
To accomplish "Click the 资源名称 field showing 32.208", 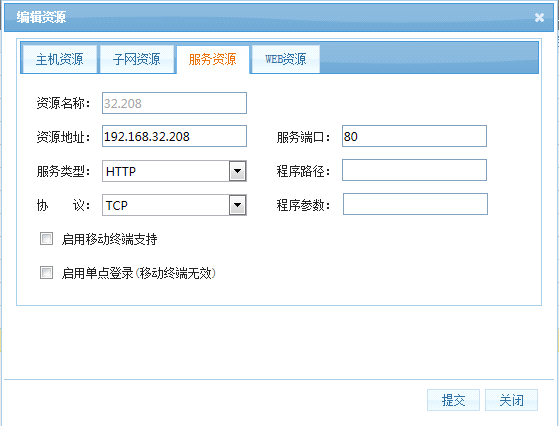I will (x=174, y=103).
